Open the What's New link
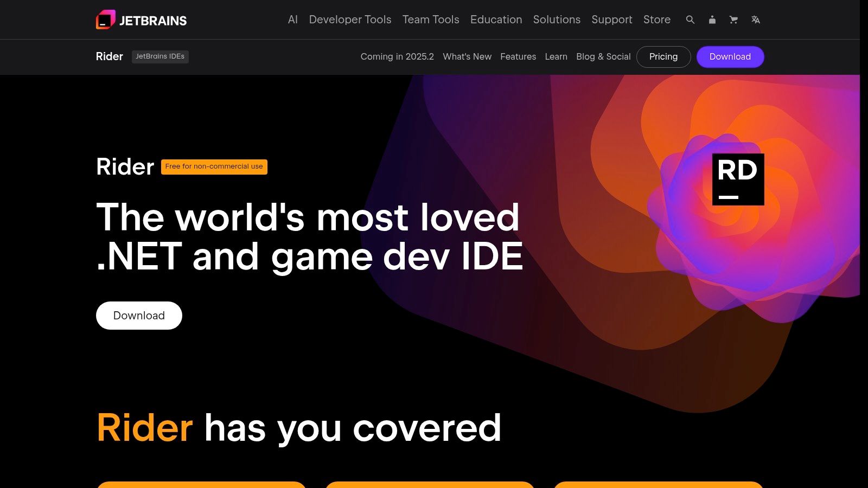Screen dimensions: 868x488 (x=467, y=56)
